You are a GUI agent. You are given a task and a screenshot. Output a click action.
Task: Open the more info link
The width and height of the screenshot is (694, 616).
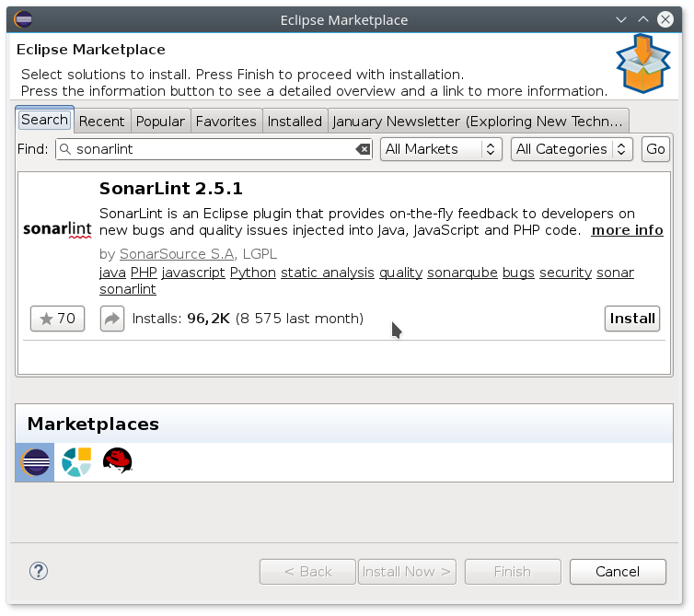(x=627, y=230)
